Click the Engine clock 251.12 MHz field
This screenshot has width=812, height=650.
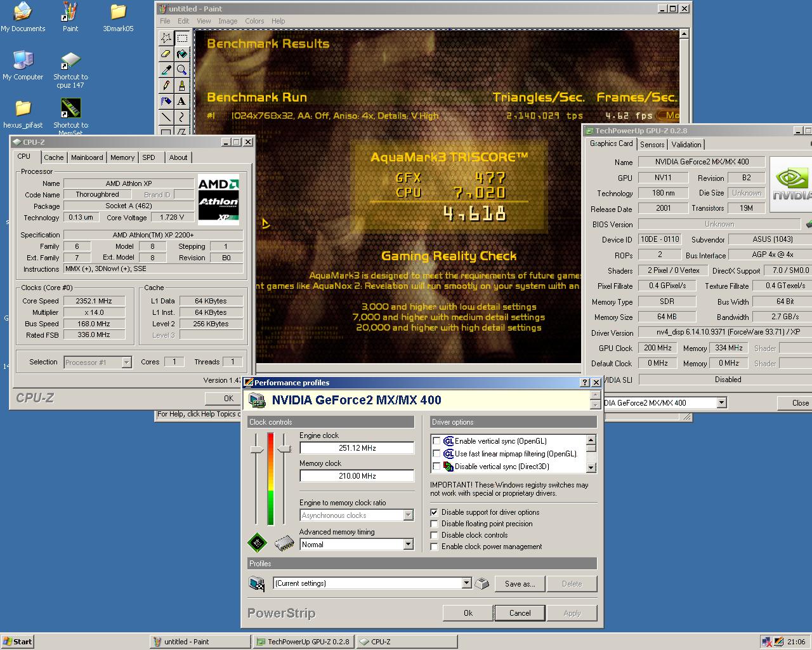357,448
